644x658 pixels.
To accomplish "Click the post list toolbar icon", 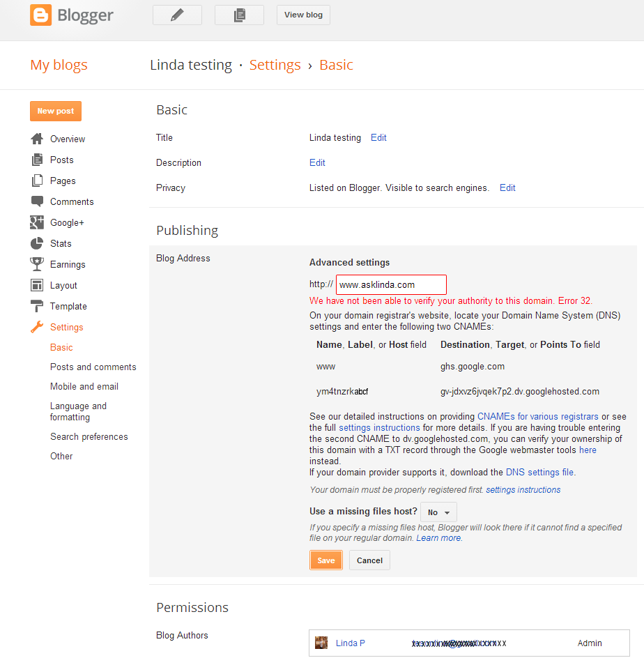I will (239, 14).
